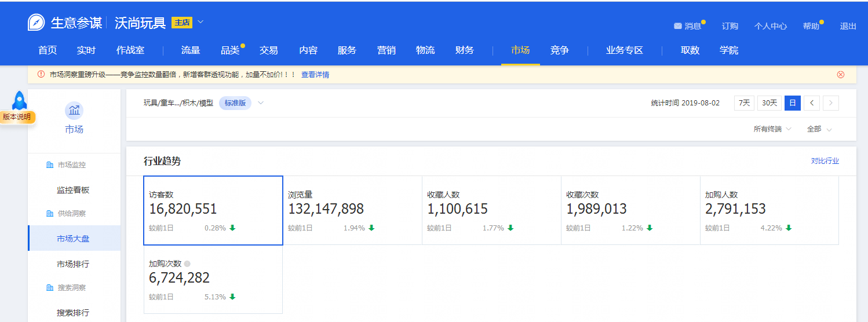Select the 收藏次数 metric card
This screenshot has width=868, height=322.
630,210
